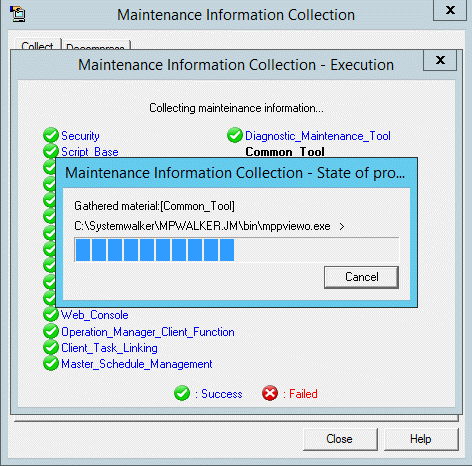The width and height of the screenshot is (472, 466).
Task: Select the Diagnostic_Maintenance_Tool label
Action: click(x=318, y=136)
